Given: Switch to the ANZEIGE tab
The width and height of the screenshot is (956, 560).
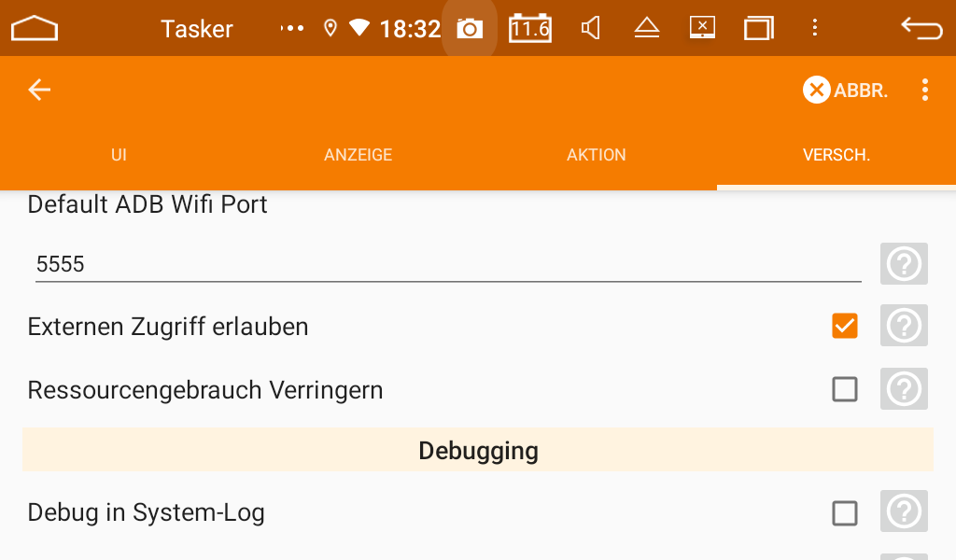Looking at the screenshot, I should pos(358,155).
